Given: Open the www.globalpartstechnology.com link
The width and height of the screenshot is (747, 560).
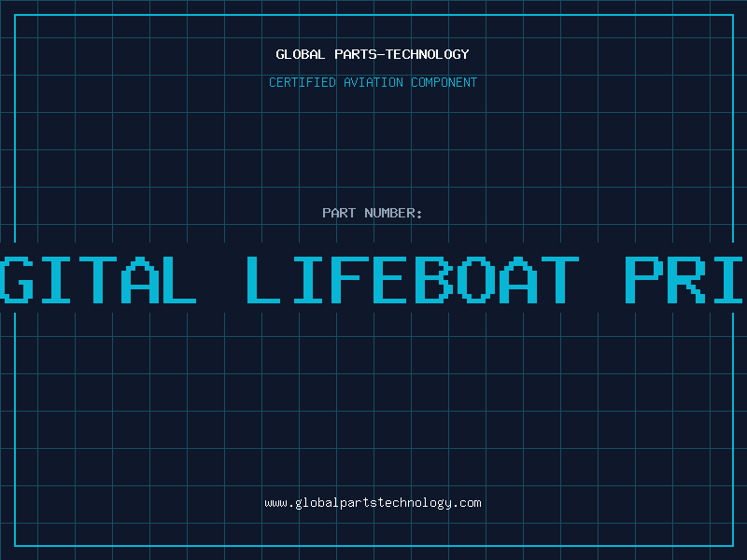Looking at the screenshot, I should (373, 503).
